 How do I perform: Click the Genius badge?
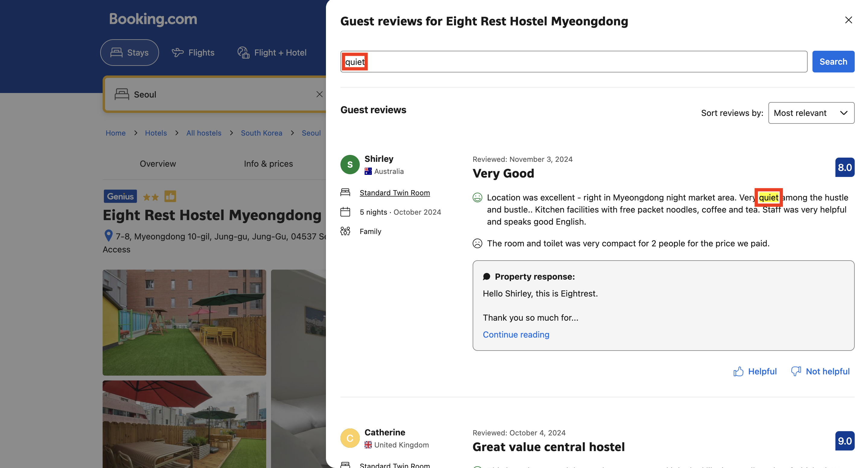[x=120, y=196]
